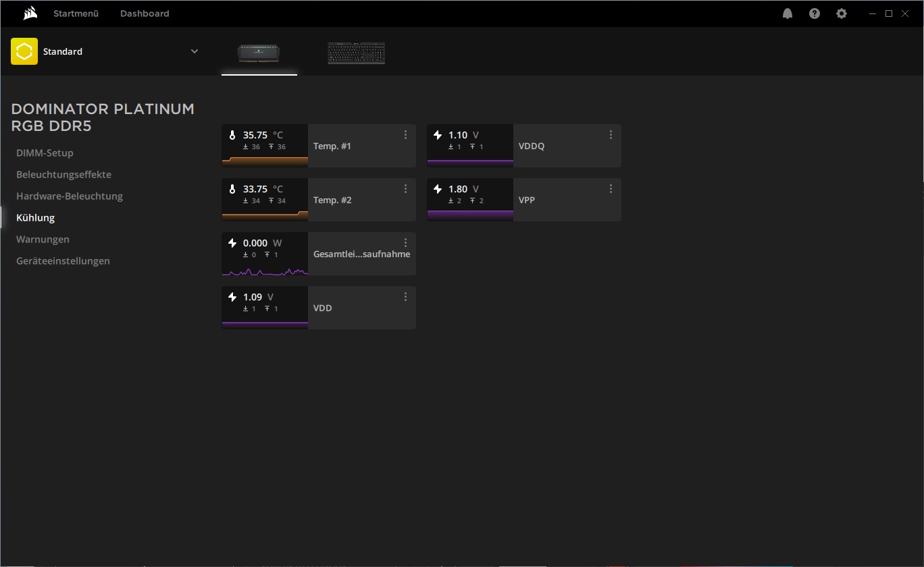Maximize the iCUE window
924x567 pixels.
point(889,13)
